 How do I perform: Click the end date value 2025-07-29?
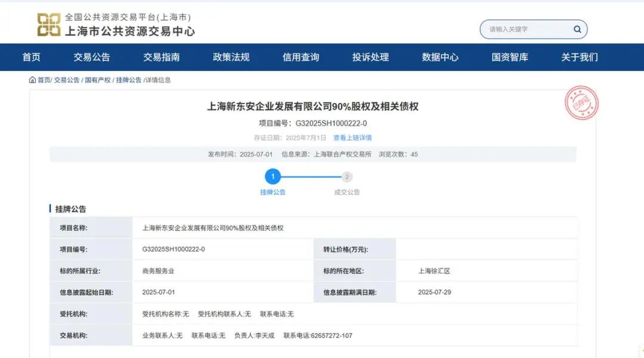[x=435, y=292]
